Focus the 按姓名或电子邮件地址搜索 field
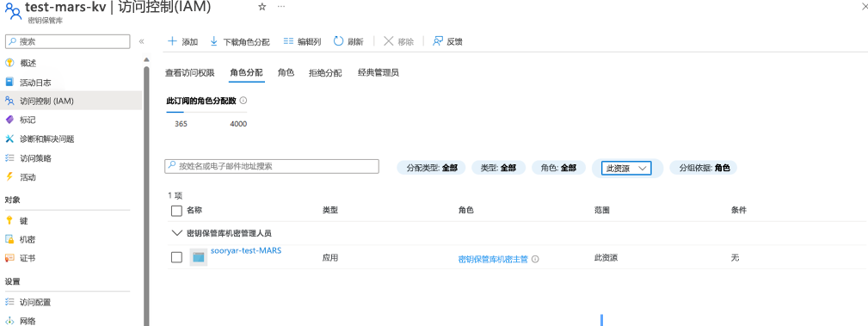This screenshot has width=868, height=326. (x=272, y=166)
